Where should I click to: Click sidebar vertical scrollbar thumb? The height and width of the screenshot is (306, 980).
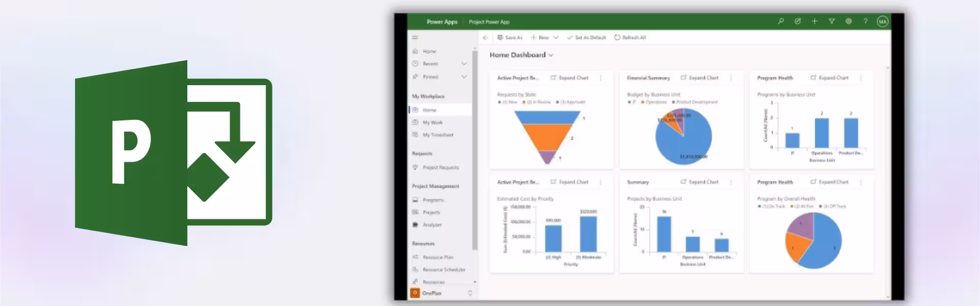[x=475, y=150]
